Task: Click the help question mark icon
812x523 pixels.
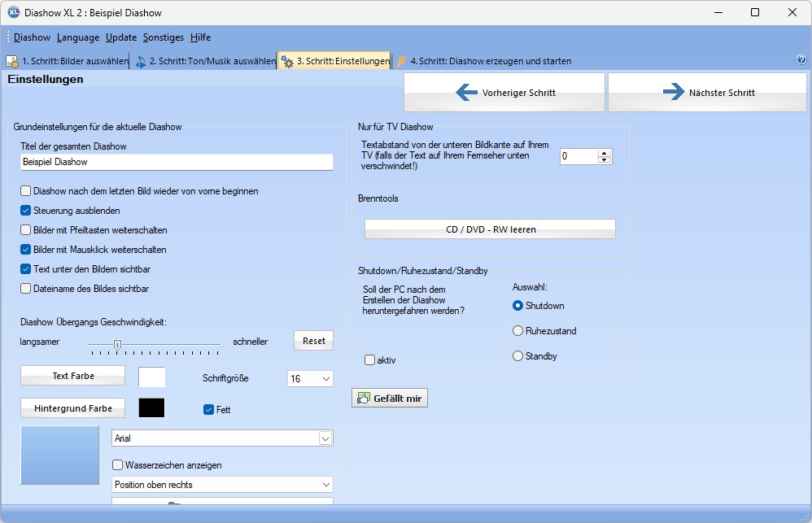Action: click(801, 59)
